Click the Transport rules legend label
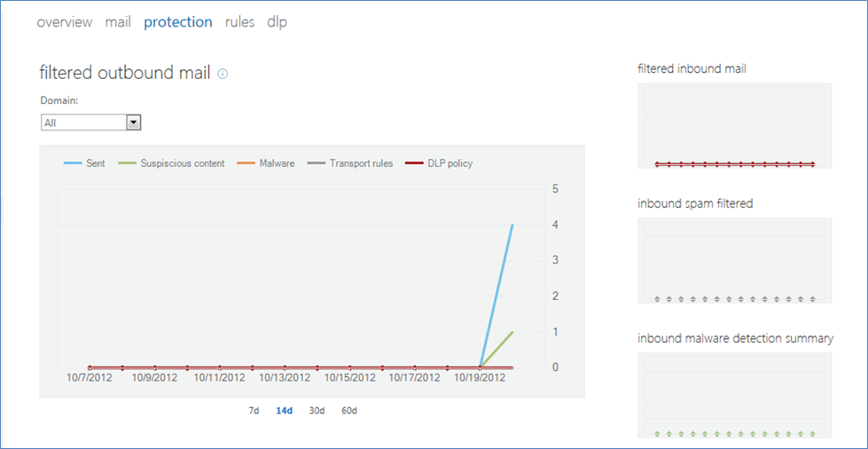 point(361,163)
